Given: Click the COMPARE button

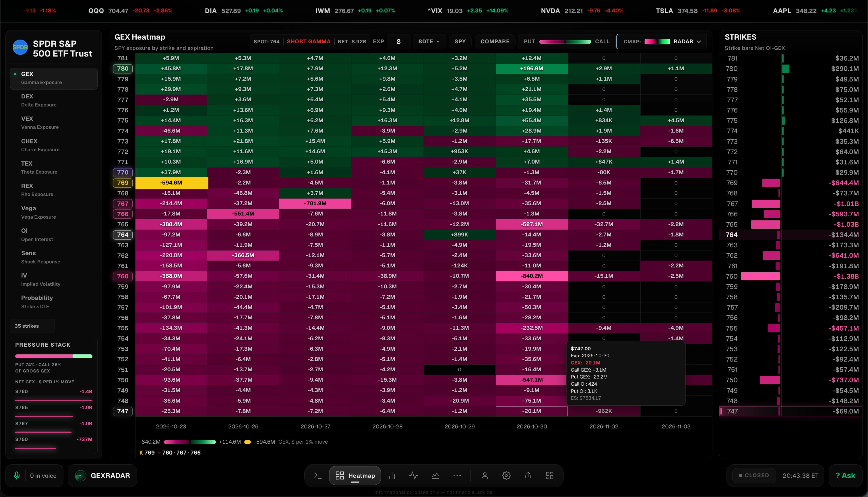Looking at the screenshot, I should pyautogui.click(x=495, y=42).
